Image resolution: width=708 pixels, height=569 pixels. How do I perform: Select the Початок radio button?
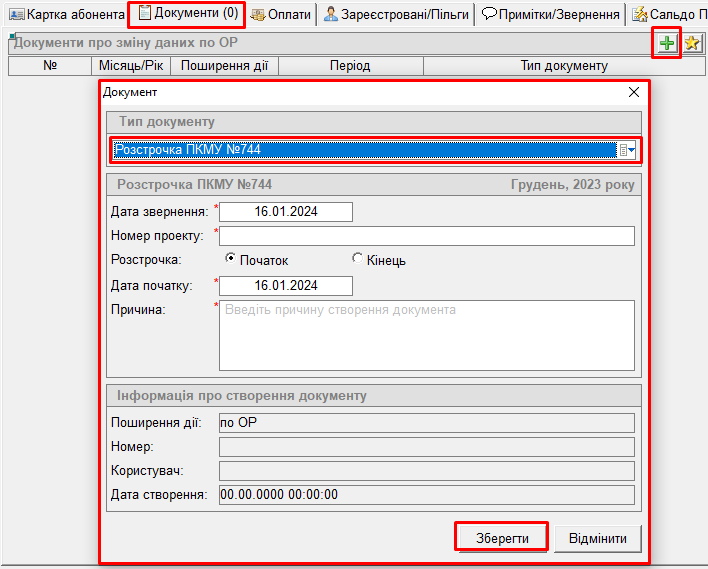[x=231, y=259]
